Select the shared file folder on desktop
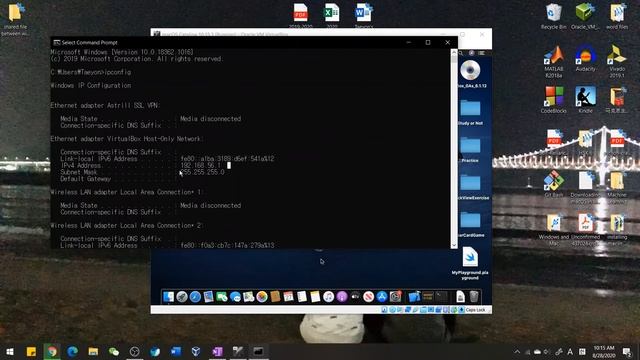Image resolution: width=640 pixels, height=360 pixels. click(x=15, y=20)
